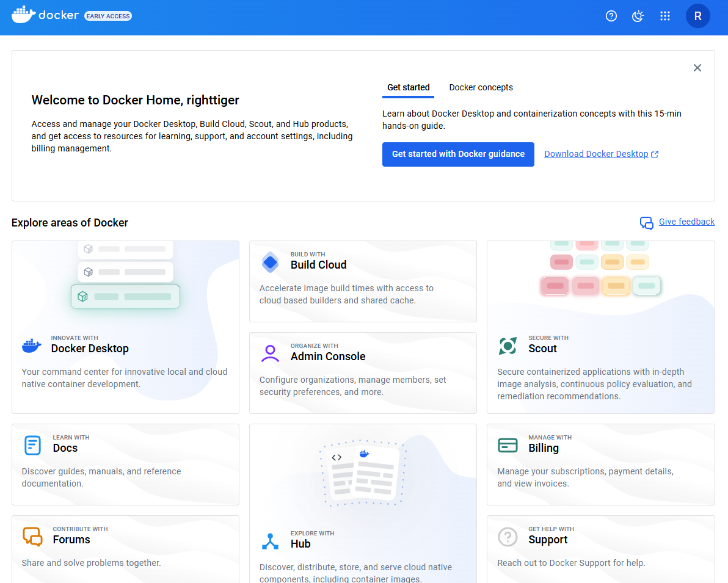Click the Admin Console person icon
This screenshot has height=583, width=728.
click(x=270, y=353)
